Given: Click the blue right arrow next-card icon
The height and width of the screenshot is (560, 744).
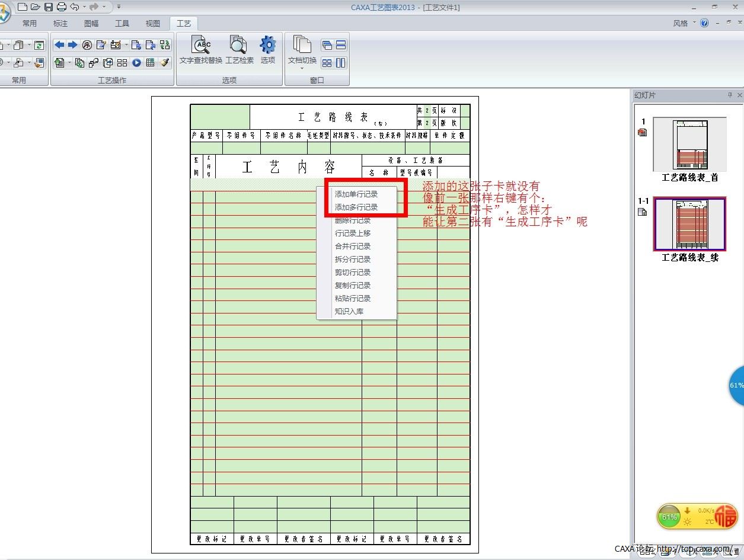Looking at the screenshot, I should [72, 45].
